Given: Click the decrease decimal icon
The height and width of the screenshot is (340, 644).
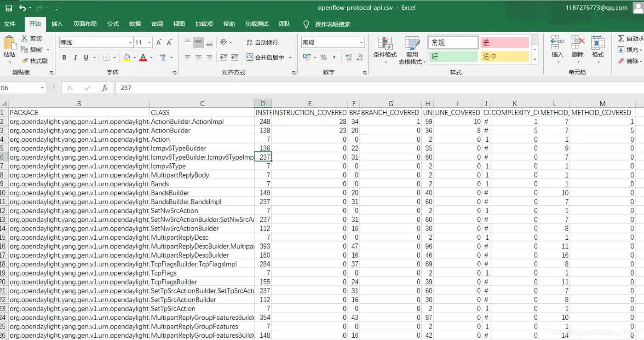Looking at the screenshot, I should coord(360,58).
